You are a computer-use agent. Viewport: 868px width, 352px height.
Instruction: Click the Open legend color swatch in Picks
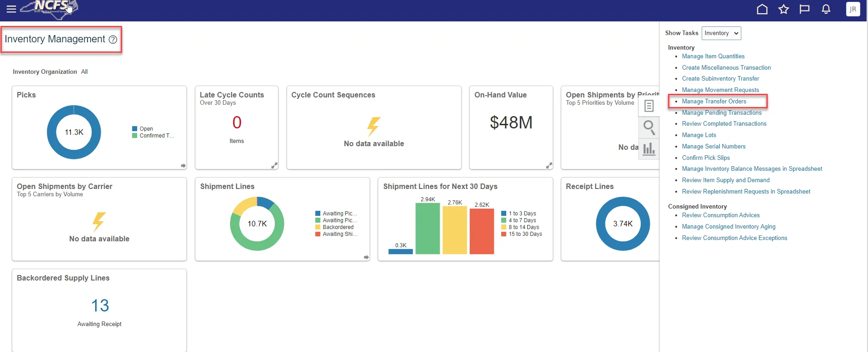coord(135,129)
